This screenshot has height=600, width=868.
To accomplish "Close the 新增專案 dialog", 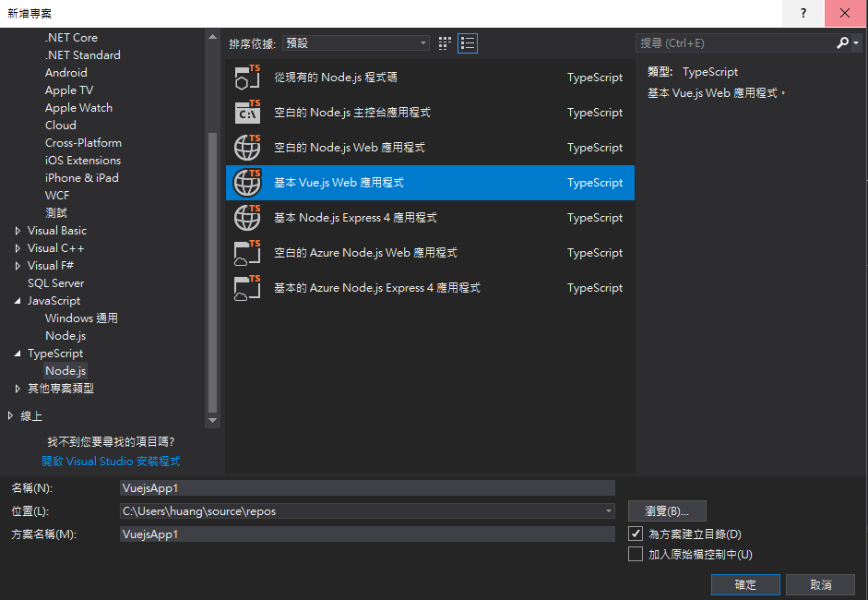I will point(845,13).
